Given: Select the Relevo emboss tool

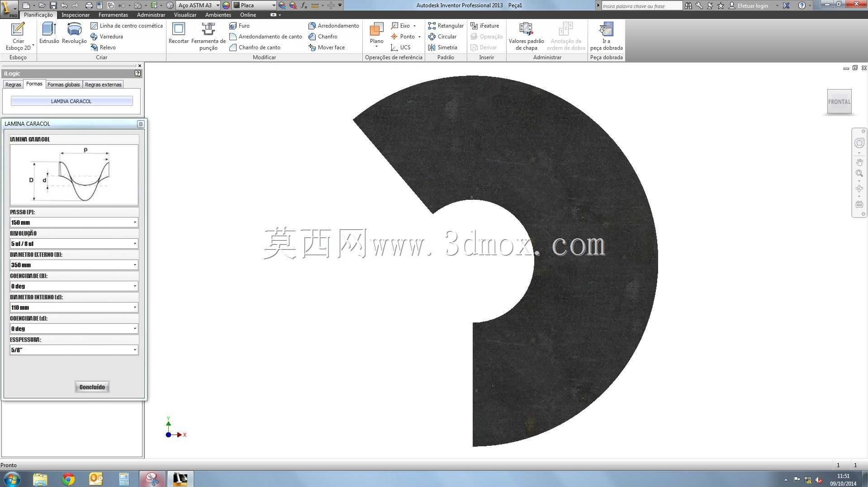Looking at the screenshot, I should 103,47.
